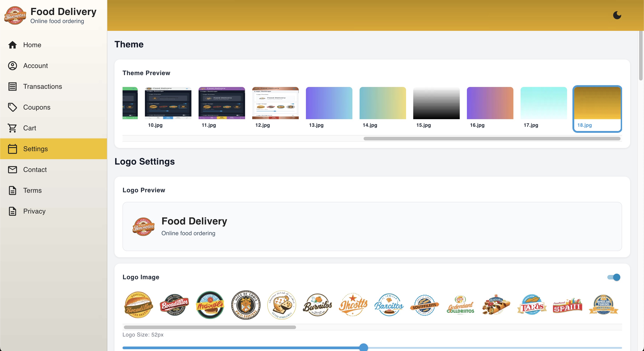This screenshot has height=351, width=644.
Task: Pick the SOUTFFILEITS badge logo
Action: pos(424,305)
